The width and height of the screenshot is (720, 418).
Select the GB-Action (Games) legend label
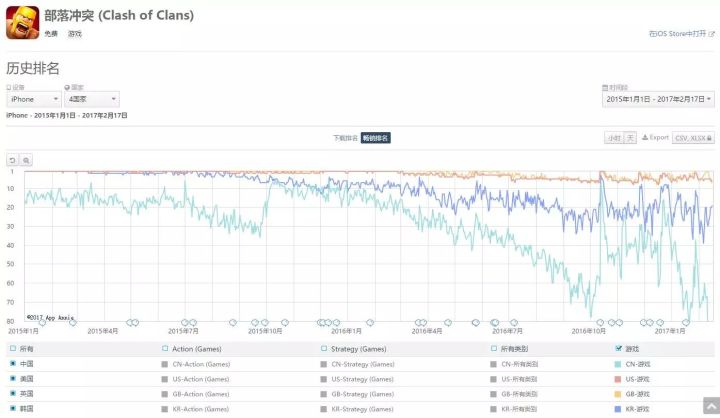pos(201,394)
